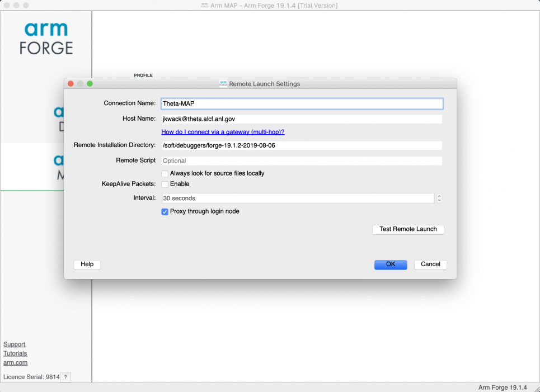Increase the Interval value with the up arrow

(x=439, y=196)
